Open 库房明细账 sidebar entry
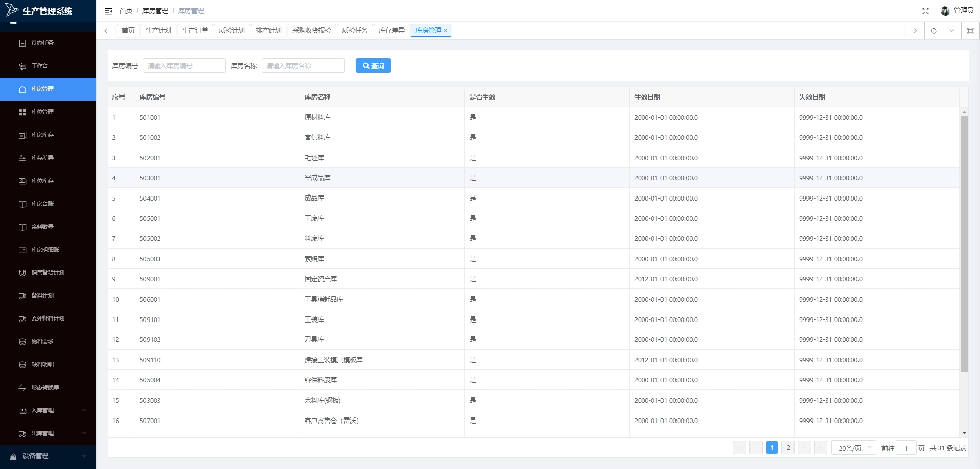This screenshot has width=980, height=469. (48, 250)
